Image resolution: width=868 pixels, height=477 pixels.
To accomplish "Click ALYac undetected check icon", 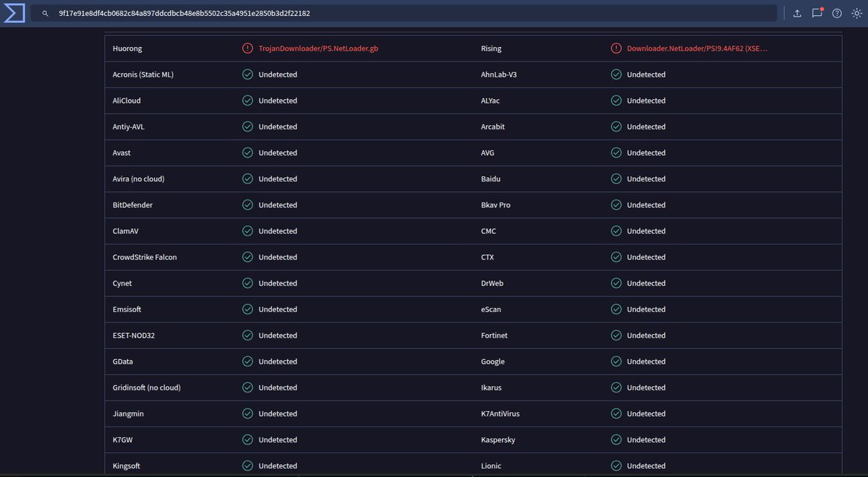I will pos(616,100).
